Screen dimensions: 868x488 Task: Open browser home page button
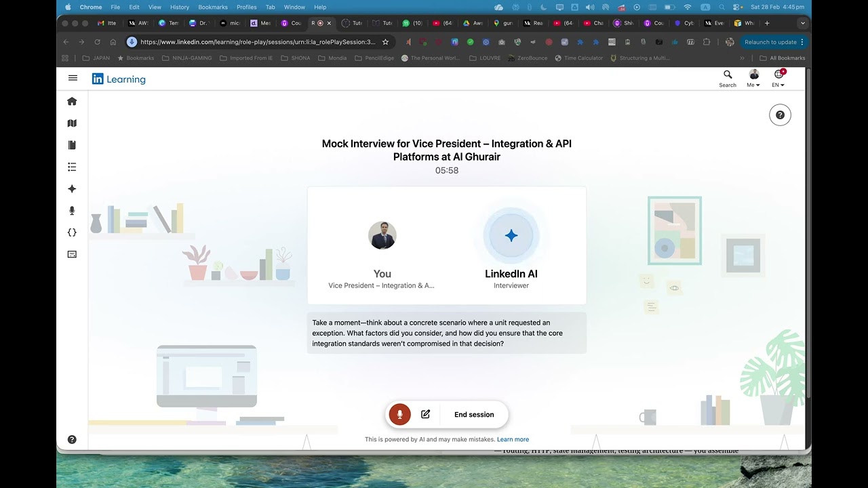[x=113, y=42]
